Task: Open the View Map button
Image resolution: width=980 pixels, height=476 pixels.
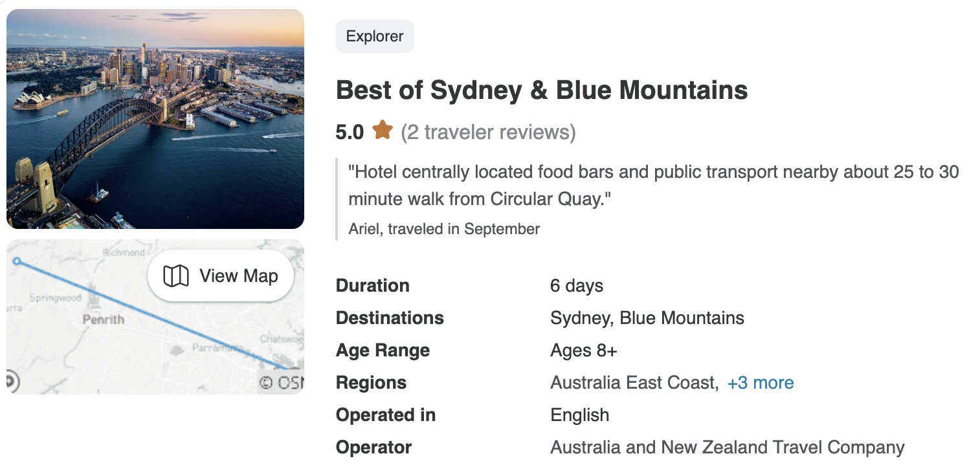Action: 221,276
